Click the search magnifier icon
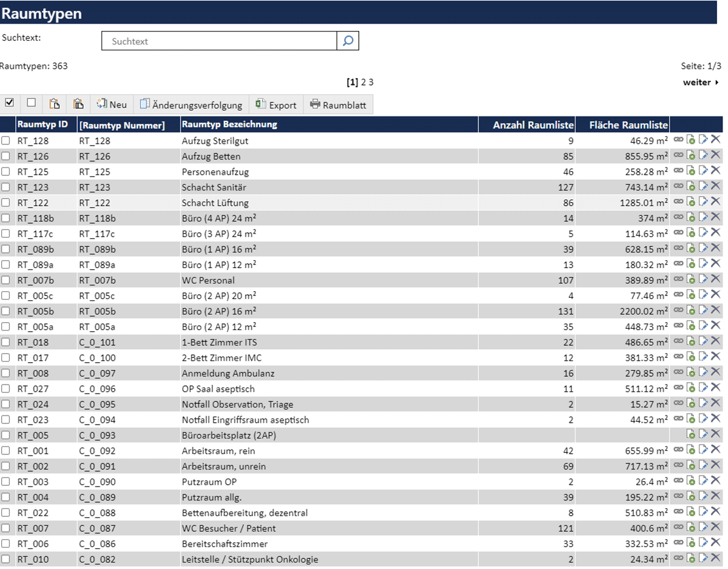Image resolution: width=728 pixels, height=569 pixels. coord(348,41)
